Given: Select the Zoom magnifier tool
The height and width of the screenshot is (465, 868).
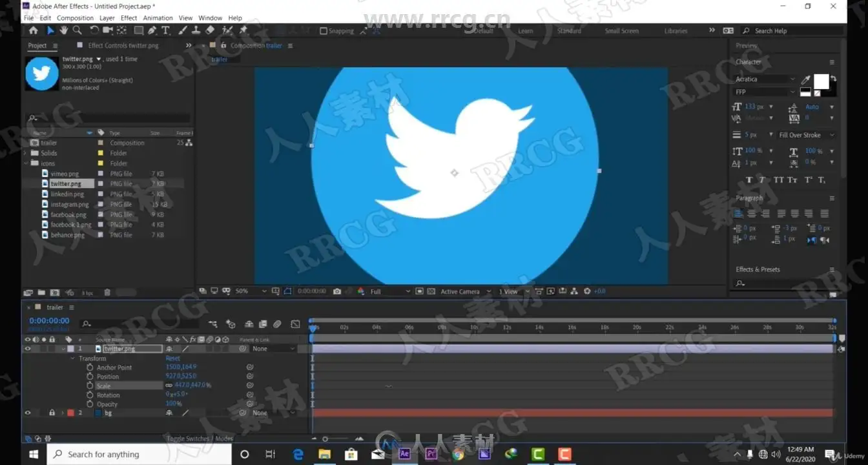Looking at the screenshot, I should [x=77, y=30].
